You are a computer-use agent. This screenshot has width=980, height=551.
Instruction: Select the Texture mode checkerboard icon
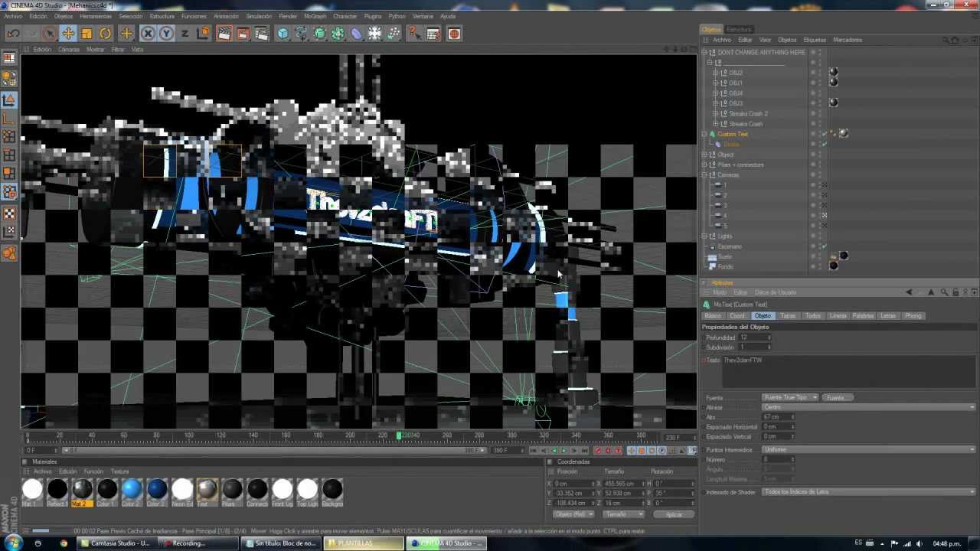pos(9,214)
